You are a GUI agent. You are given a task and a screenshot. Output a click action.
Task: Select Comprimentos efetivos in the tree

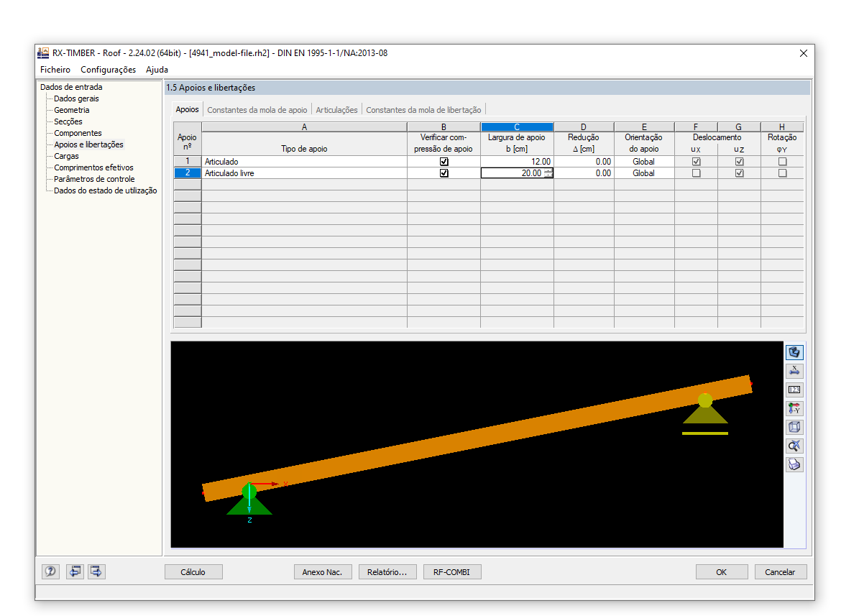(93, 167)
